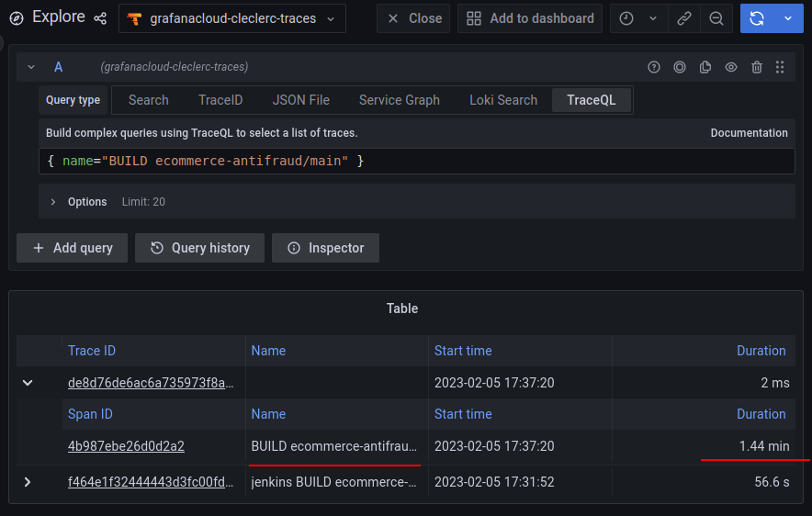The width and height of the screenshot is (812, 516).
Task: Open the query inspector circle icon in query A row
Action: (x=680, y=67)
